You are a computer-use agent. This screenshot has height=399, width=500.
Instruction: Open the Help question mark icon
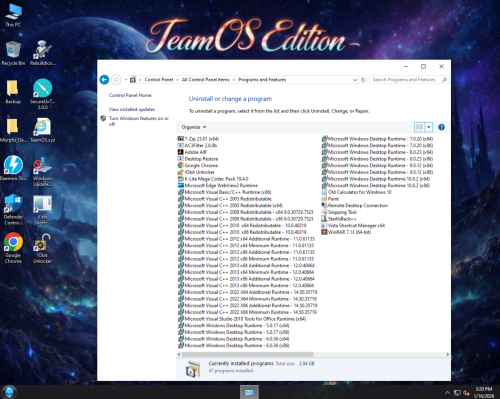[x=441, y=127]
